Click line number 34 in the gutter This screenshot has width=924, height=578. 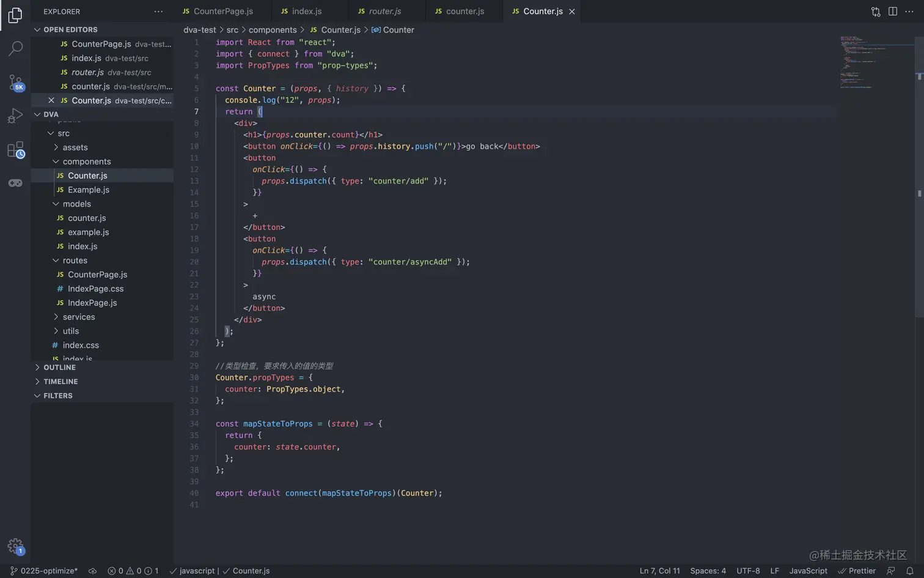click(194, 424)
